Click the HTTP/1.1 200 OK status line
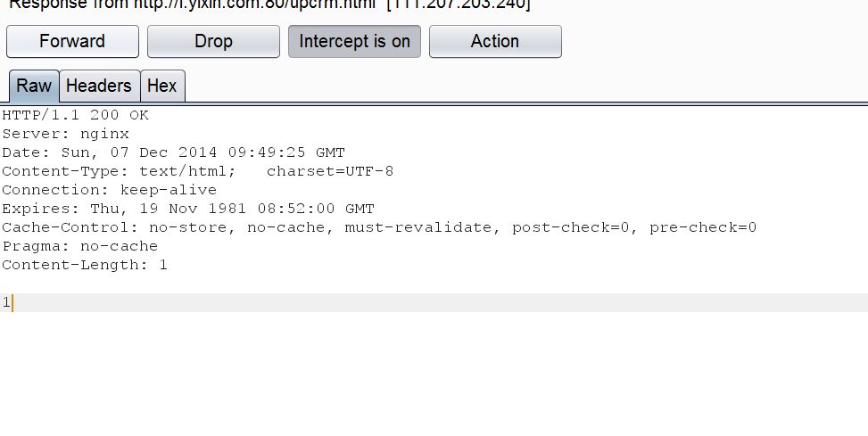Viewport: 868px width, 436px height. tap(75, 115)
